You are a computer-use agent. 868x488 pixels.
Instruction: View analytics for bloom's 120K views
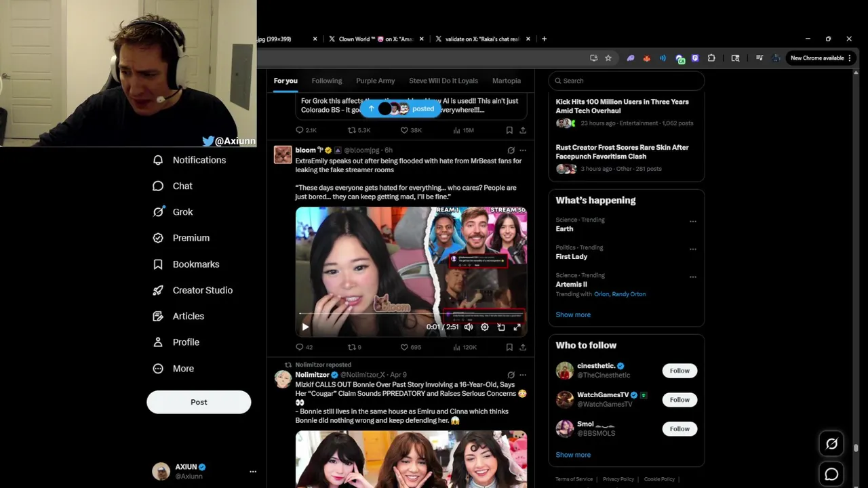pyautogui.click(x=464, y=347)
